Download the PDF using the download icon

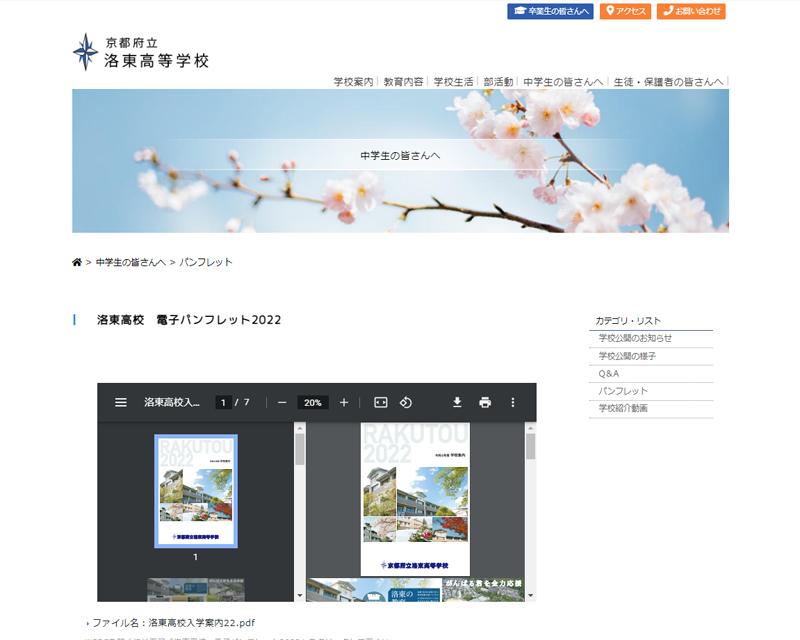(x=457, y=402)
